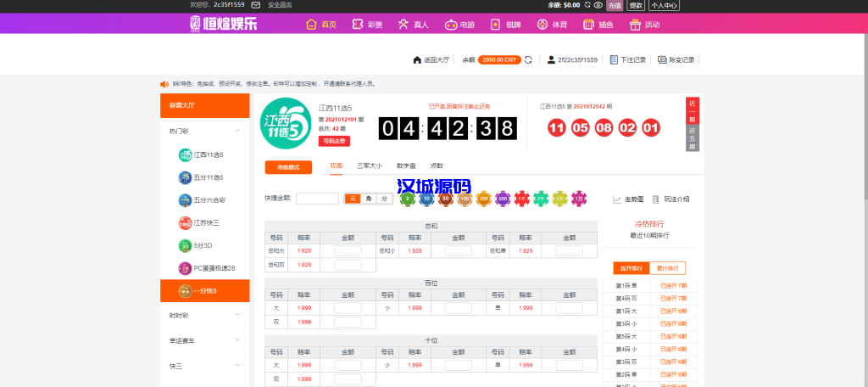Click the orange 传统模式 button
The height and width of the screenshot is (387, 868).
(288, 167)
